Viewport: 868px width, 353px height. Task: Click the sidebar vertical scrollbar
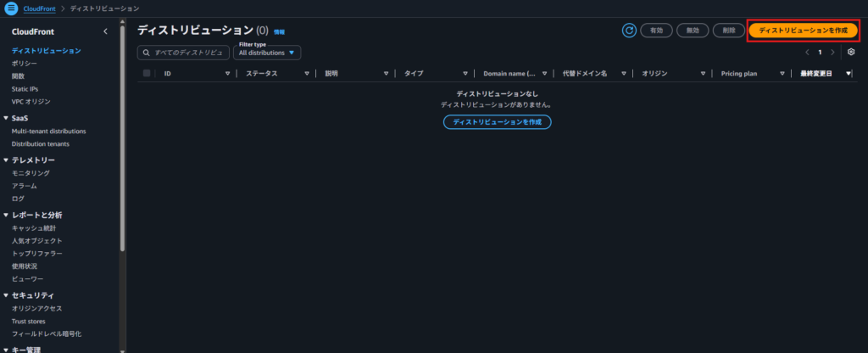tap(122, 138)
